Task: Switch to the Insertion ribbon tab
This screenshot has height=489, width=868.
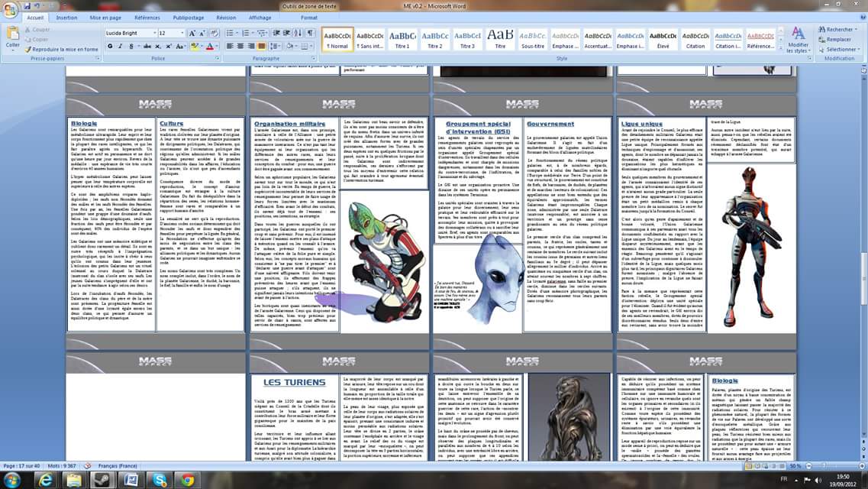Action: click(x=66, y=17)
